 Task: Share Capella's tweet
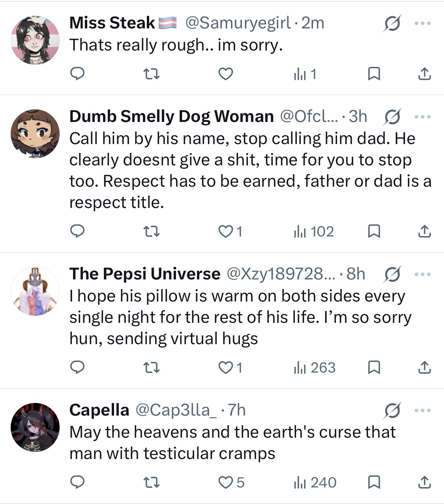[424, 482]
